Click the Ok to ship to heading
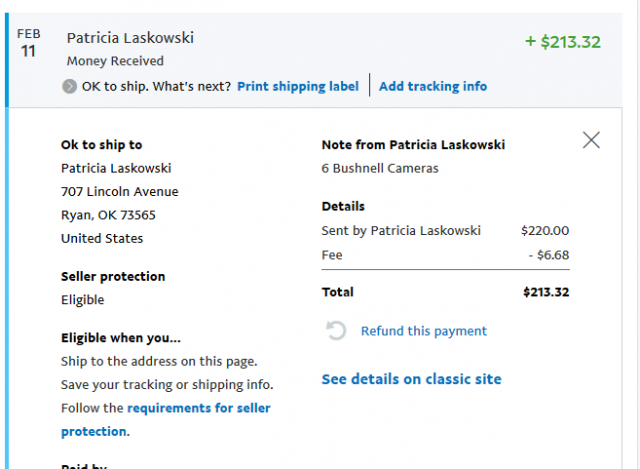The image size is (640, 469). point(102,145)
